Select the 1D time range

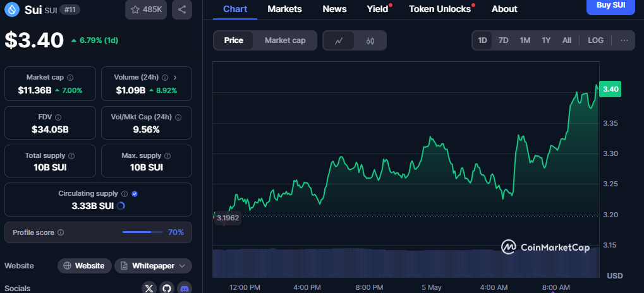pyautogui.click(x=482, y=40)
